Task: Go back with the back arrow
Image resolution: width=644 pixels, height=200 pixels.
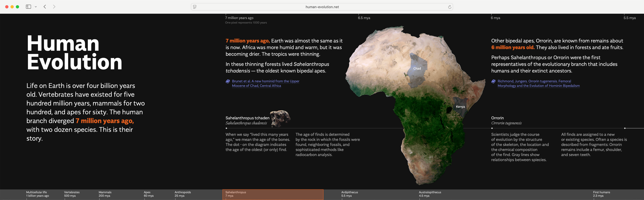Action: tap(45, 7)
